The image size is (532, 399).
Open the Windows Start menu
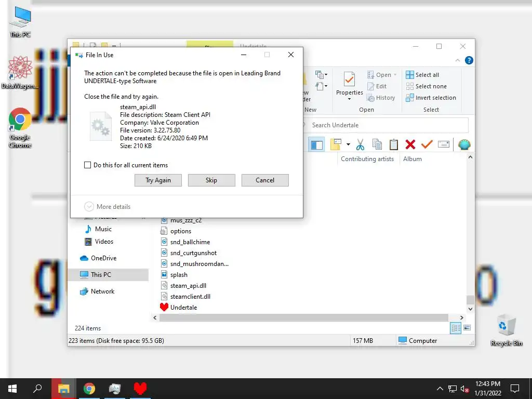click(x=12, y=389)
